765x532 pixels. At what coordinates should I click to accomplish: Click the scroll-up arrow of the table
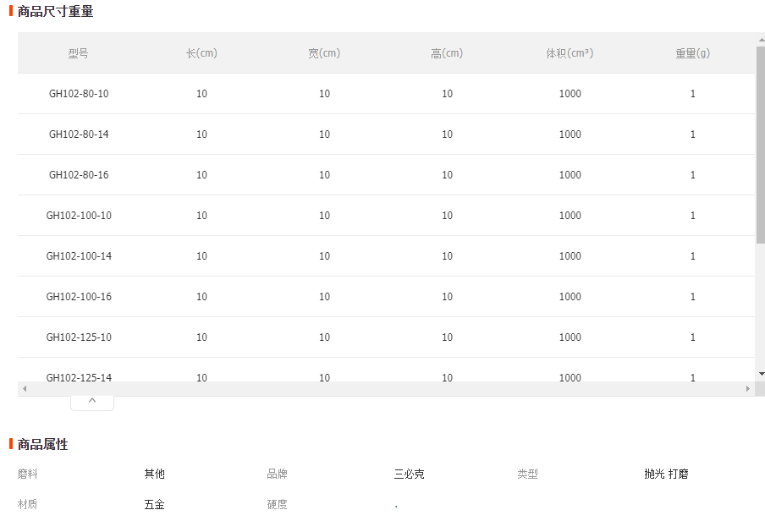[x=761, y=40]
